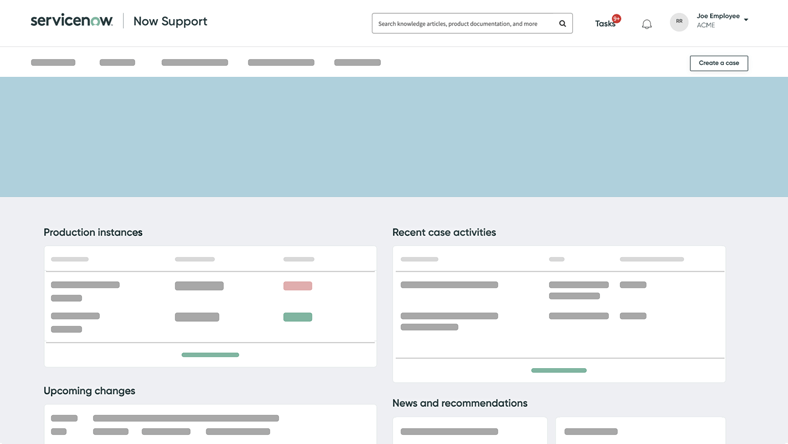Click the RR user avatar
The image size is (788, 444).
tap(679, 21)
